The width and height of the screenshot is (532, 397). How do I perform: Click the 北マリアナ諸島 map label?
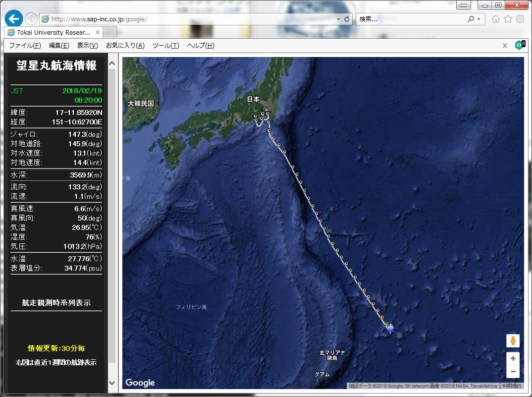coord(332,355)
